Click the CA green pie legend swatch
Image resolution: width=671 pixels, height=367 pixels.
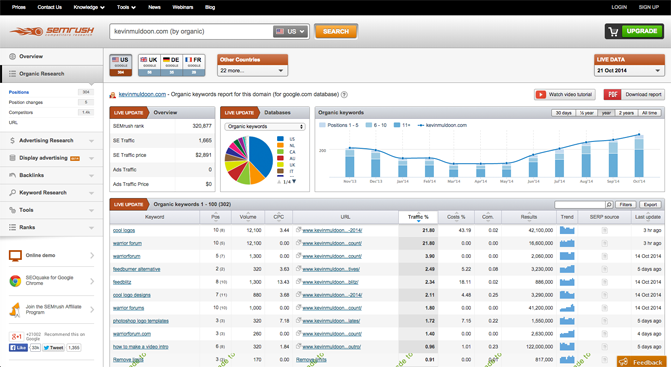[x=280, y=151]
